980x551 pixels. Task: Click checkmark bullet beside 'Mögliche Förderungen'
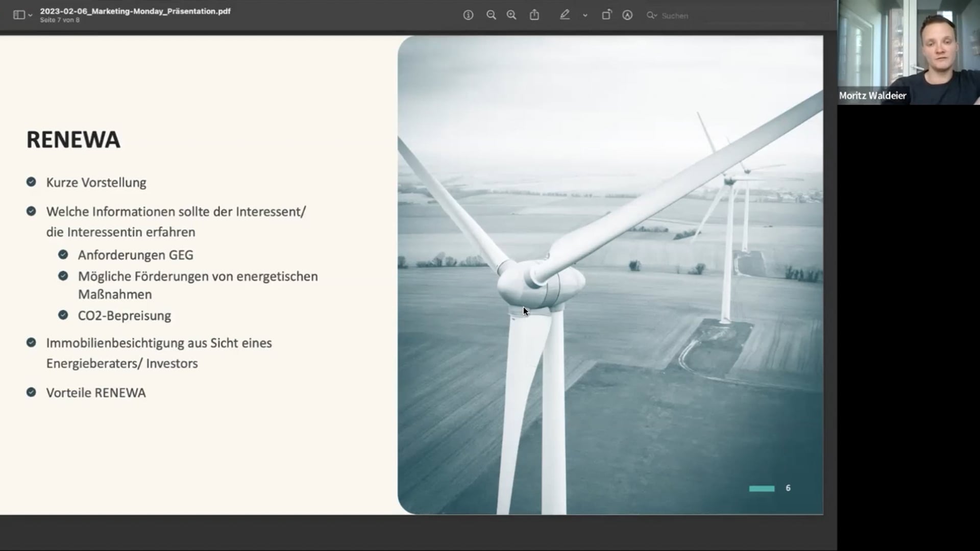pos(63,275)
